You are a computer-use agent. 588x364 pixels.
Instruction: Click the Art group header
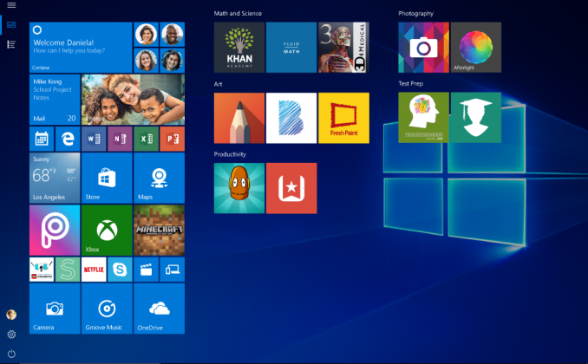tap(218, 84)
